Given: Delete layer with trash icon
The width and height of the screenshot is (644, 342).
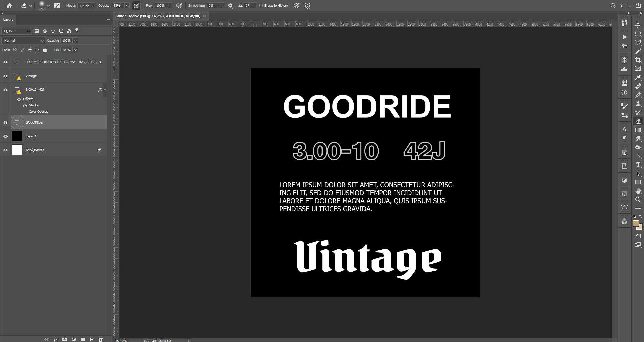Looking at the screenshot, I should (x=101, y=339).
